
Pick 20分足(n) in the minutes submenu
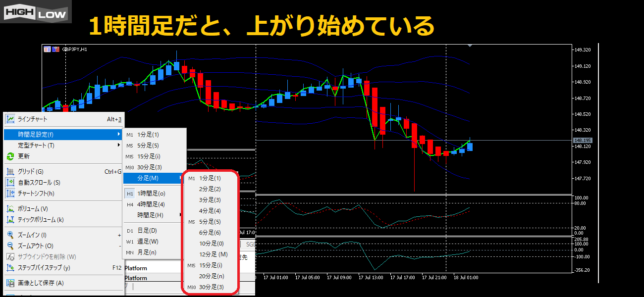(x=211, y=276)
